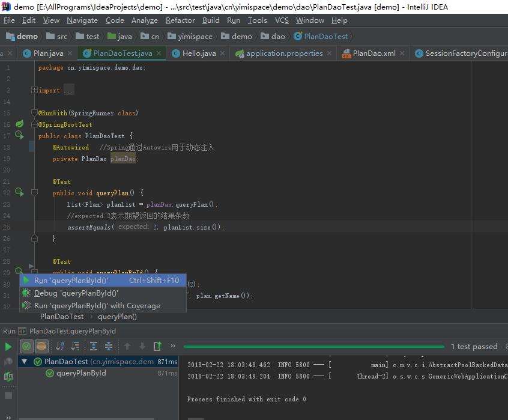Close the Hello.java tab
Screen dimensions: 508x420
(222, 53)
